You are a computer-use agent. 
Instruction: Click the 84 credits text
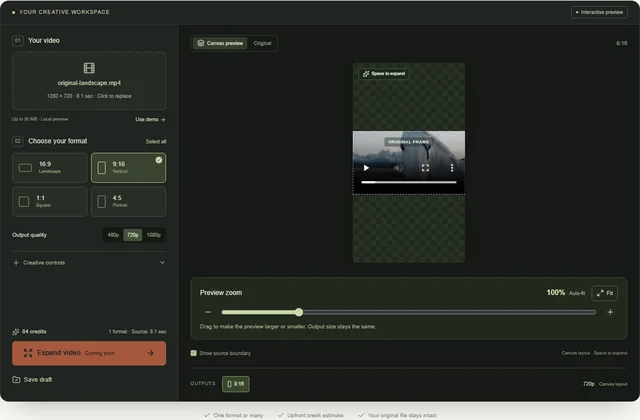point(34,332)
